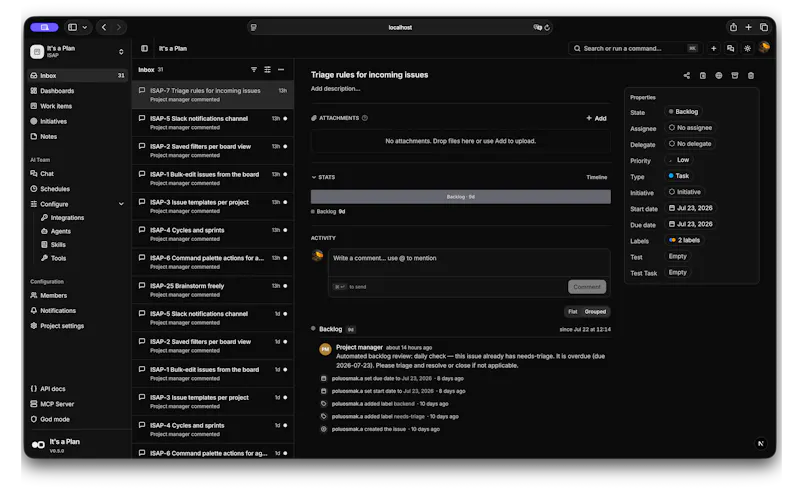
Task: Delete the issue with the trash icon
Action: point(751,76)
